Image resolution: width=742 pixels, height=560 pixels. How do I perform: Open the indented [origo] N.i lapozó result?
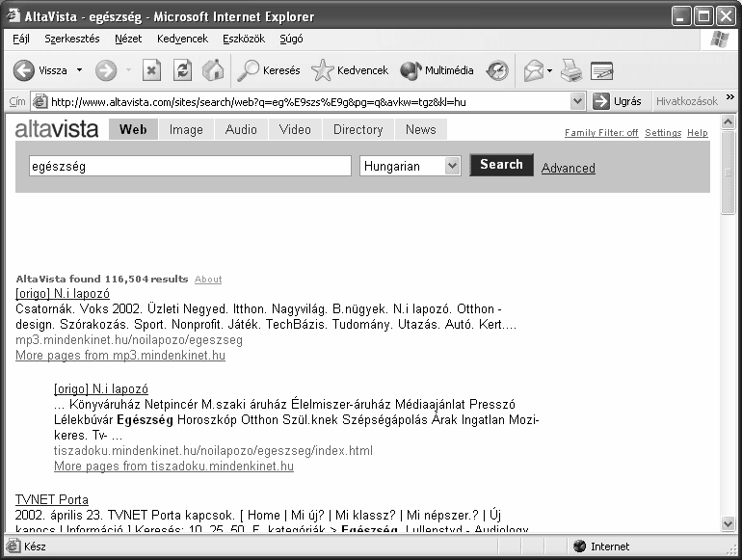[101, 389]
